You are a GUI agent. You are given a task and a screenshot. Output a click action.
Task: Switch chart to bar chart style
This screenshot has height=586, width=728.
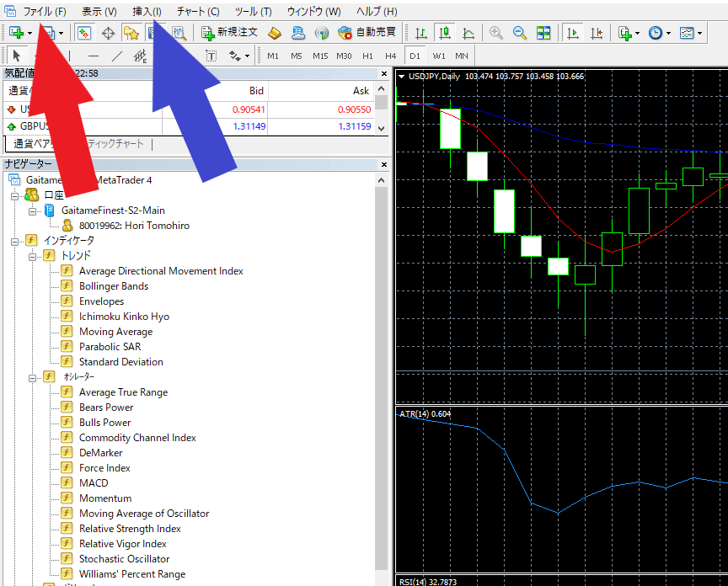421,33
